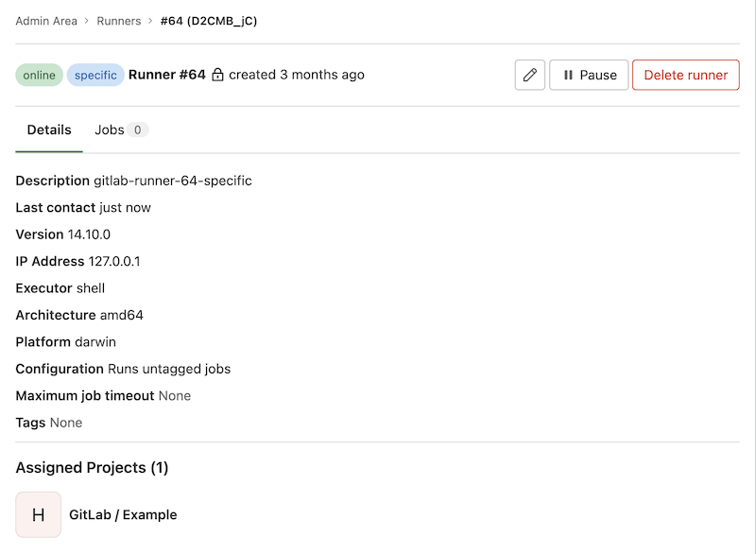Click the H project avatar
The width and height of the screenshot is (756, 554).
(39, 514)
